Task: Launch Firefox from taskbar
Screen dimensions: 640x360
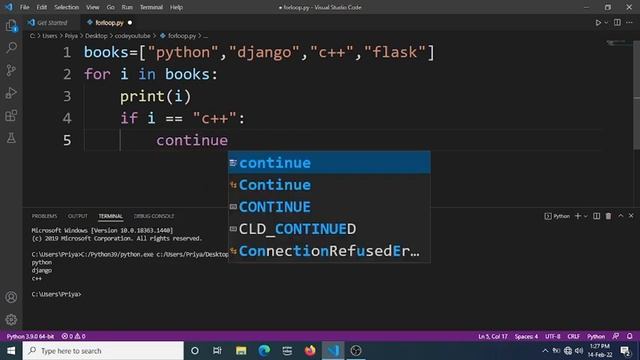Action: tap(310, 351)
